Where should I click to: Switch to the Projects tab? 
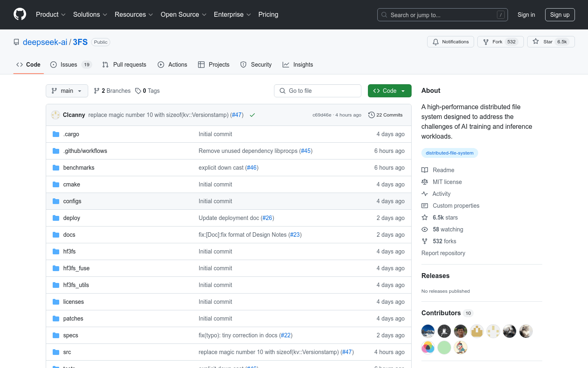tap(214, 65)
